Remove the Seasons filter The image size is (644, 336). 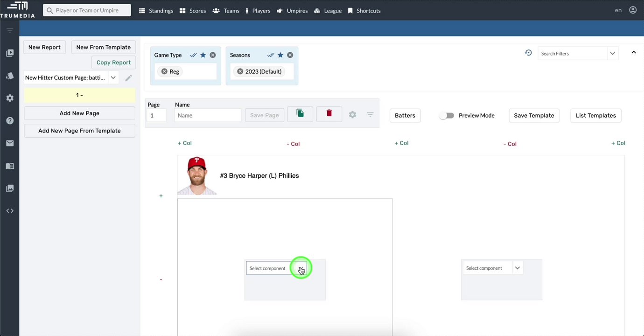coord(290,55)
